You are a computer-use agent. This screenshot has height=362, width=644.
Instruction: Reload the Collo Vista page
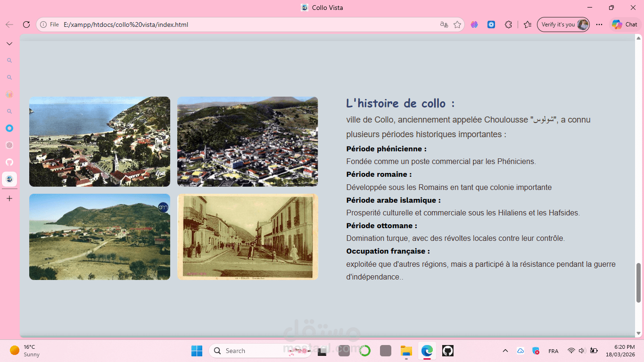tap(26, 25)
